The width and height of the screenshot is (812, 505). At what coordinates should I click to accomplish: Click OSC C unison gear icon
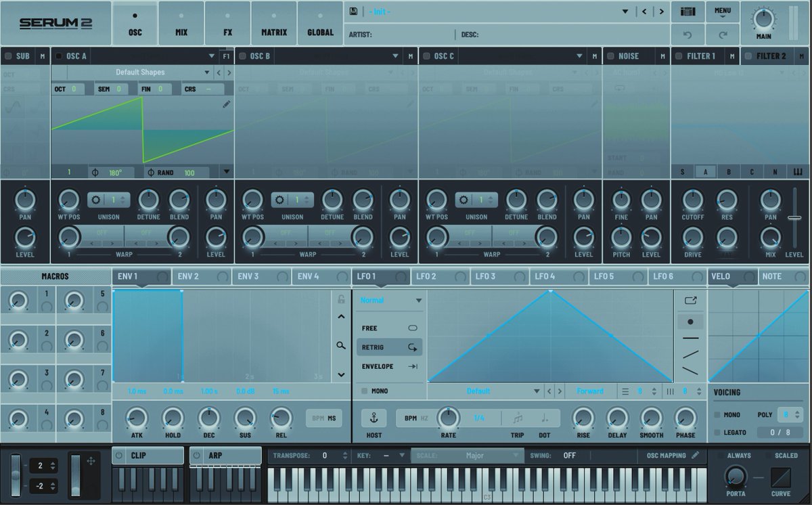pos(464,200)
